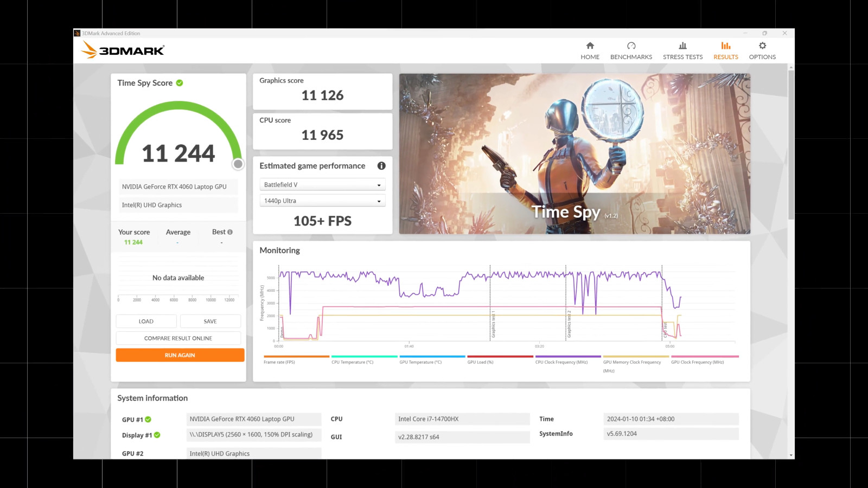Viewport: 868px width, 488px height.
Task: Click the Time Spy artwork thumbnail
Action: (x=575, y=154)
